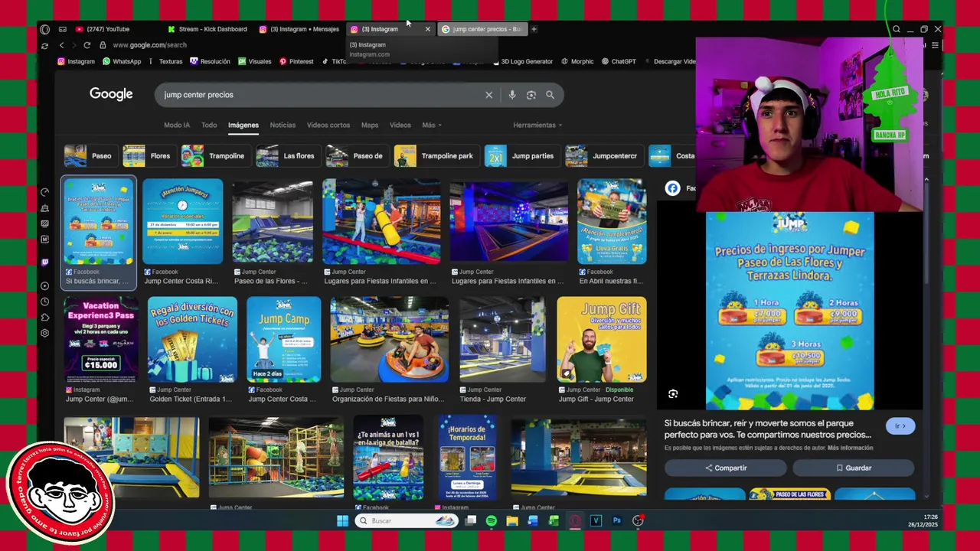Select the Noticias results tab

[283, 125]
